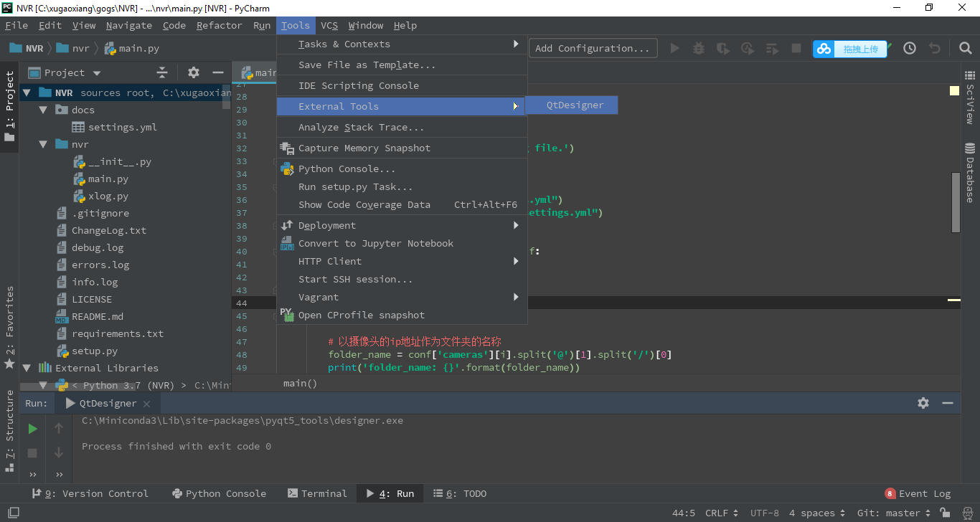Click the Baidu cloud upload icon

click(x=824, y=49)
